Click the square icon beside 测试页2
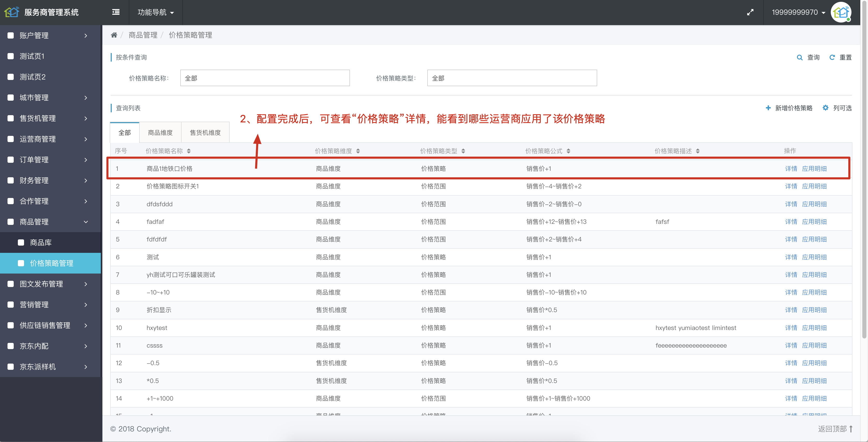Viewport: 868px width, 442px height. pyautogui.click(x=11, y=77)
